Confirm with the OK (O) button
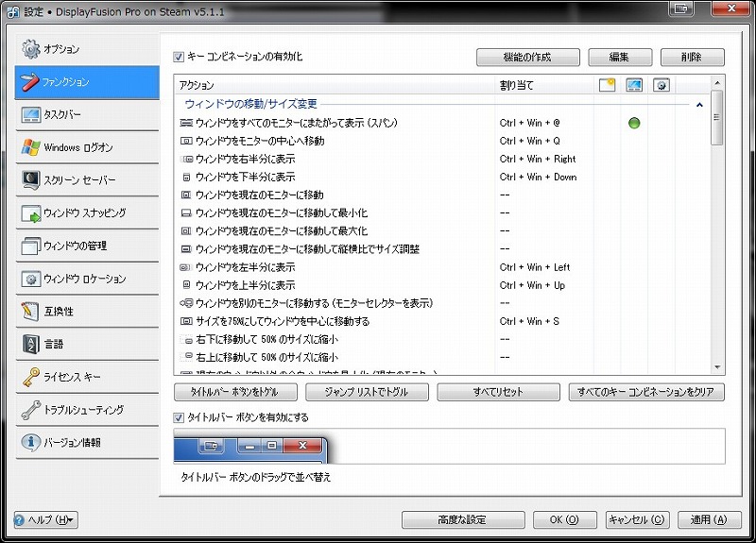This screenshot has width=756, height=543. [564, 520]
